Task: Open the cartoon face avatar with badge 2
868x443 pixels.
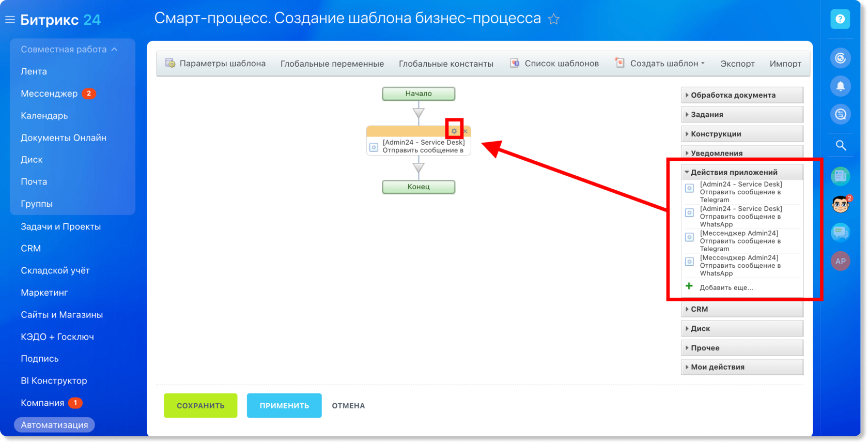Action: point(841,204)
